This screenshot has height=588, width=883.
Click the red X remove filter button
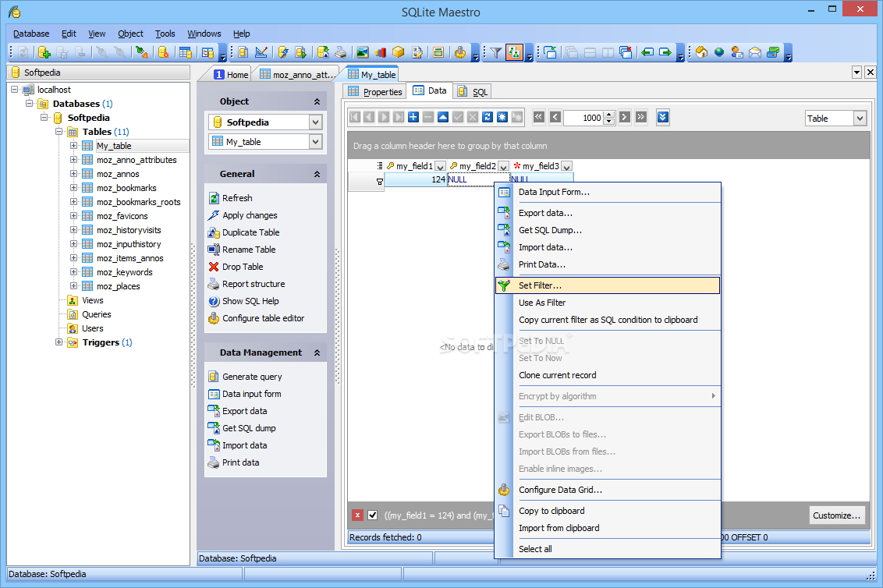click(357, 515)
